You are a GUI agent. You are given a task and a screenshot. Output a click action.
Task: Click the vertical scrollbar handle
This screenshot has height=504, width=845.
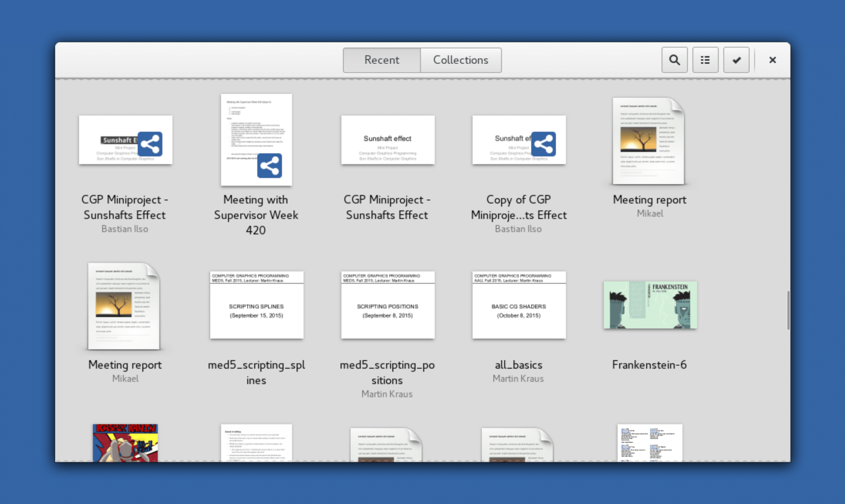tap(788, 310)
